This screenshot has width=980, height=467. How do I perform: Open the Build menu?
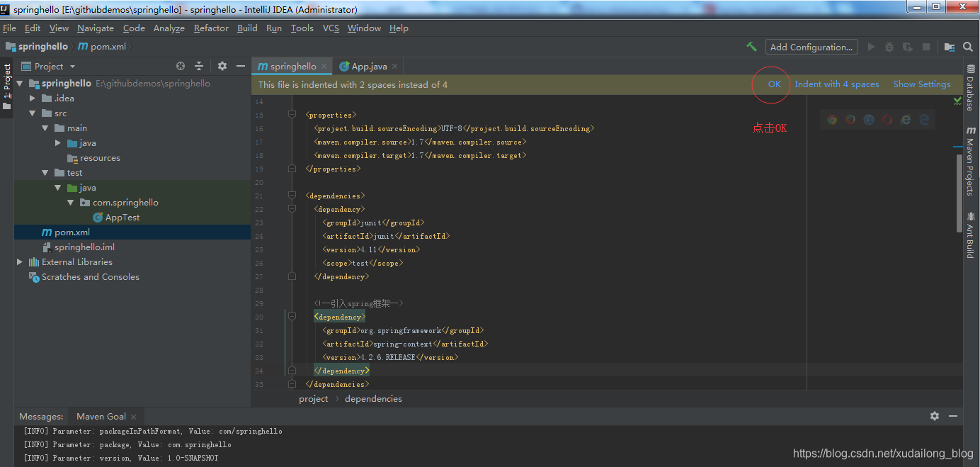[x=247, y=28]
